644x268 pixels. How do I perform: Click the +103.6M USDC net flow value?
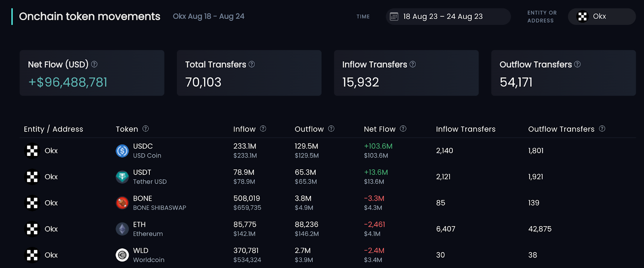tap(378, 146)
